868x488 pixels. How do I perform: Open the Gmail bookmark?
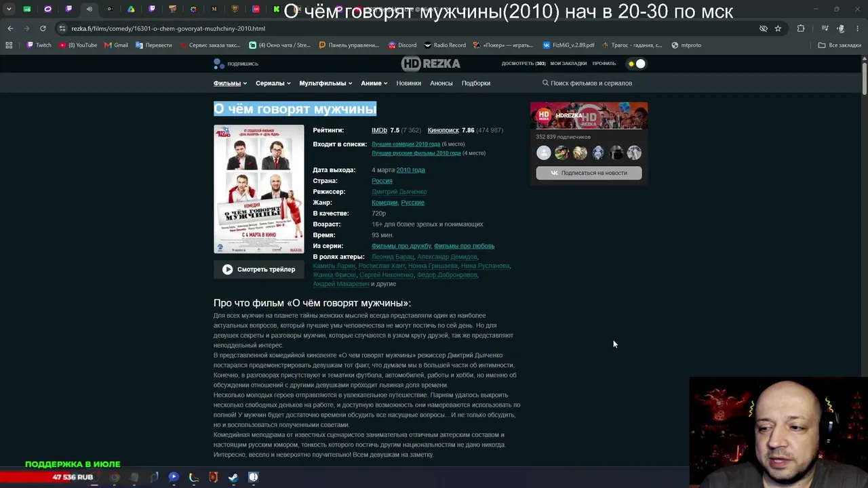116,45
